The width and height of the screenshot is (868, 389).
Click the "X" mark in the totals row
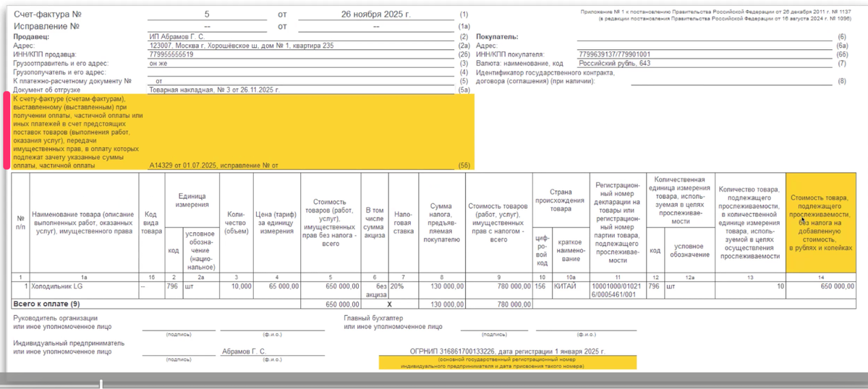point(388,304)
